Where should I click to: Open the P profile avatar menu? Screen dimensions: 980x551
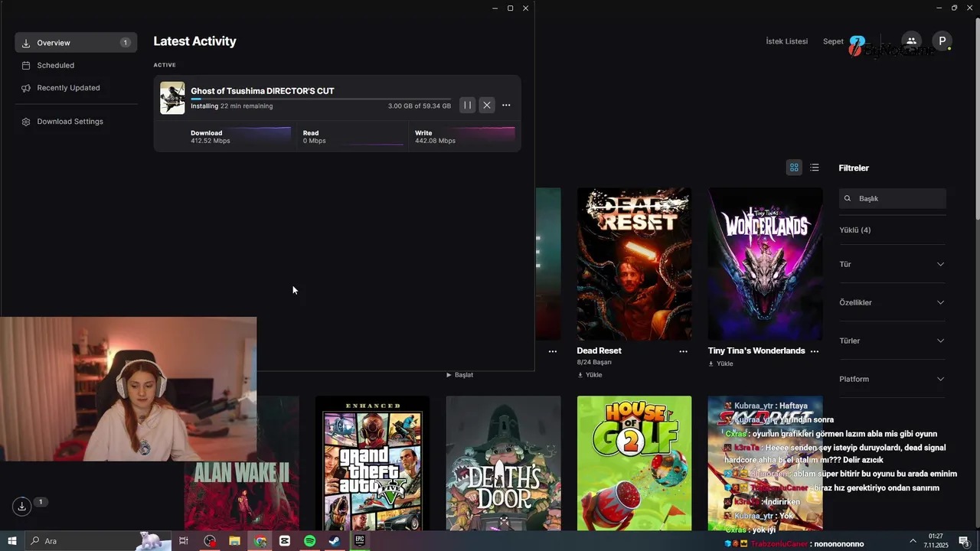click(x=942, y=41)
